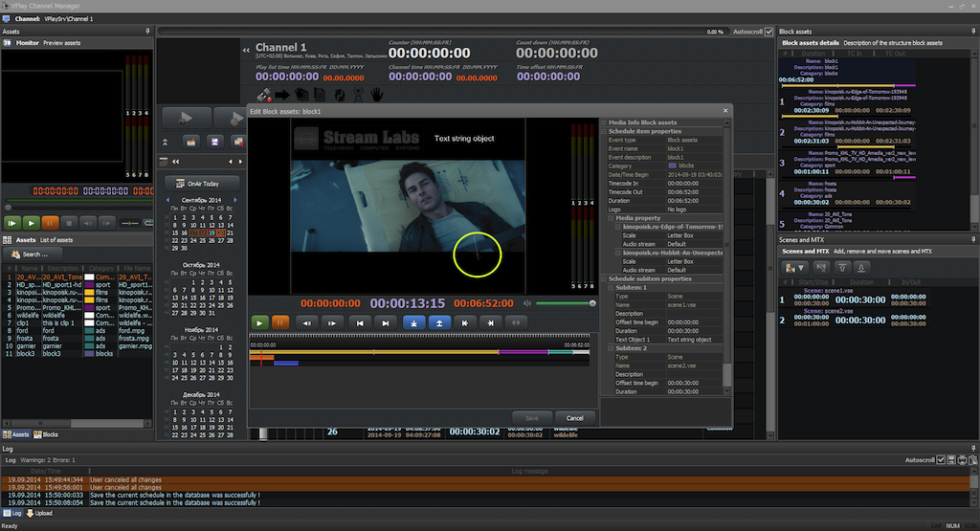Click the speaker mute icon beside volume slider
The width and height of the screenshot is (980, 531).
click(x=525, y=303)
